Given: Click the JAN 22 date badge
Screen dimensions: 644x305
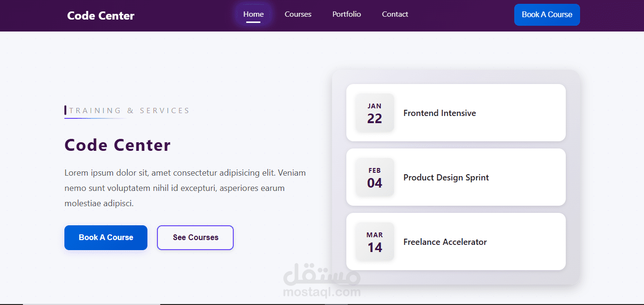Looking at the screenshot, I should pos(374,113).
